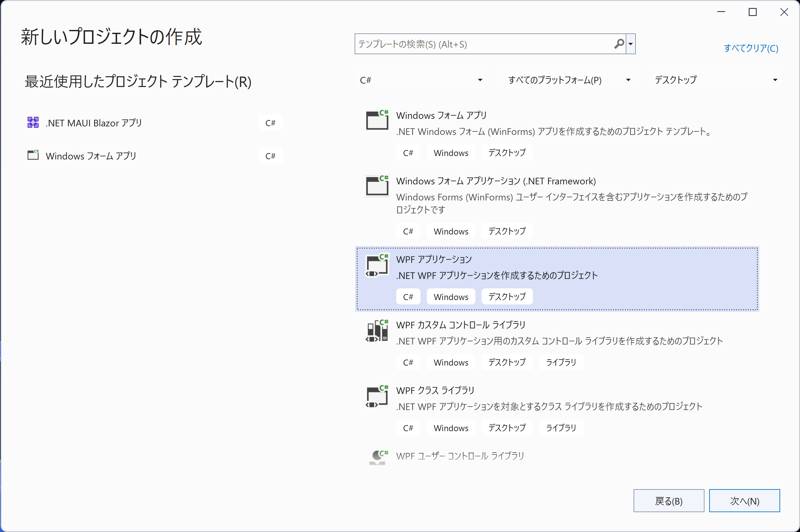Click C# tag beside .NET MAUI Blazor アプリ
This screenshot has width=800, height=532.
270,123
